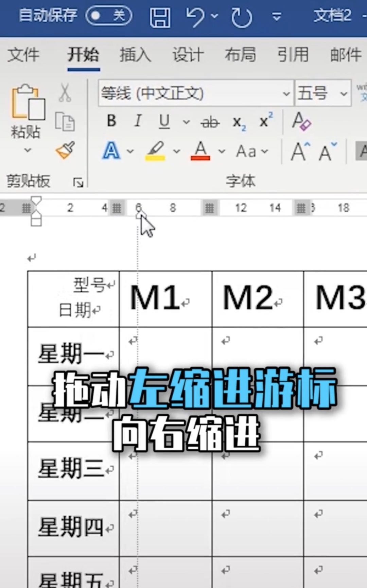Image resolution: width=367 pixels, height=588 pixels.
Task: Toggle Subscript formatting
Action: pos(239,122)
